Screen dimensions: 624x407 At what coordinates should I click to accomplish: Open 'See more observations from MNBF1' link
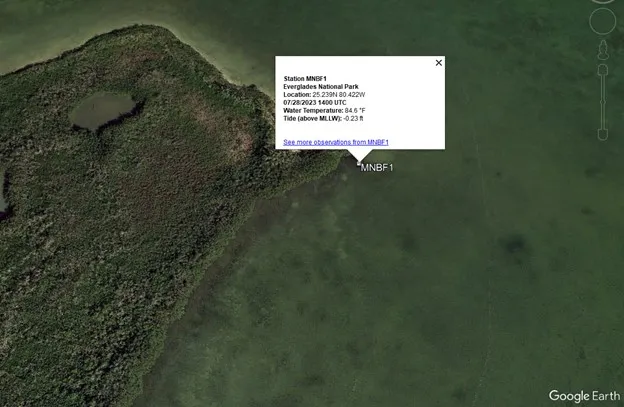(x=336, y=142)
